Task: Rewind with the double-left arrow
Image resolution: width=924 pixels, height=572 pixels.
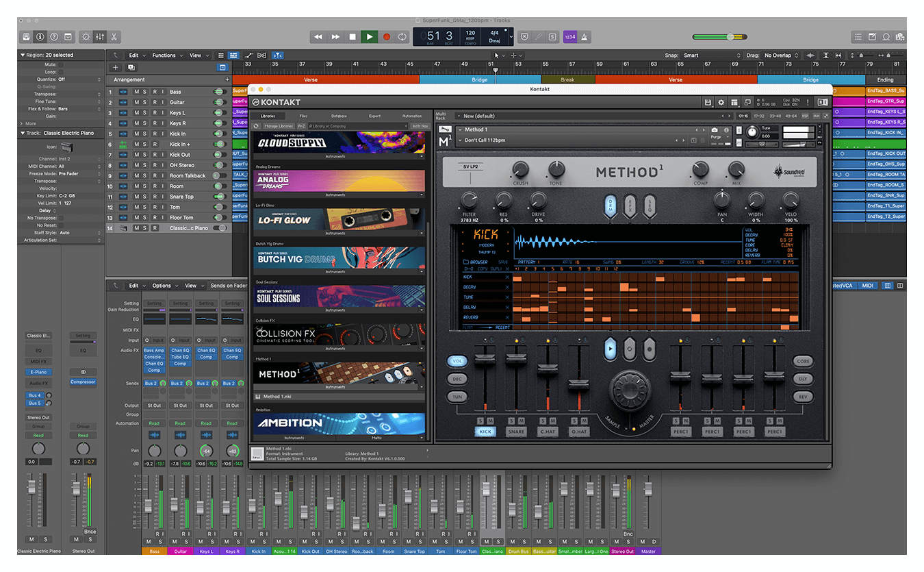Action: [x=318, y=36]
